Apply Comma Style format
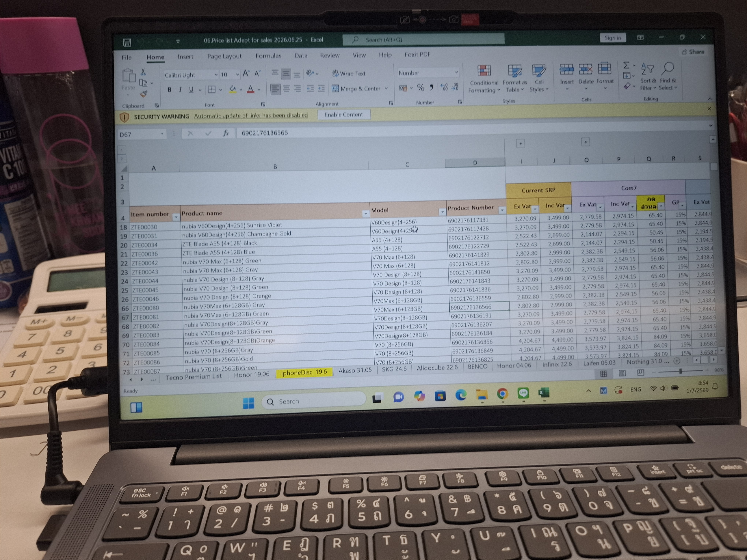 (431, 88)
